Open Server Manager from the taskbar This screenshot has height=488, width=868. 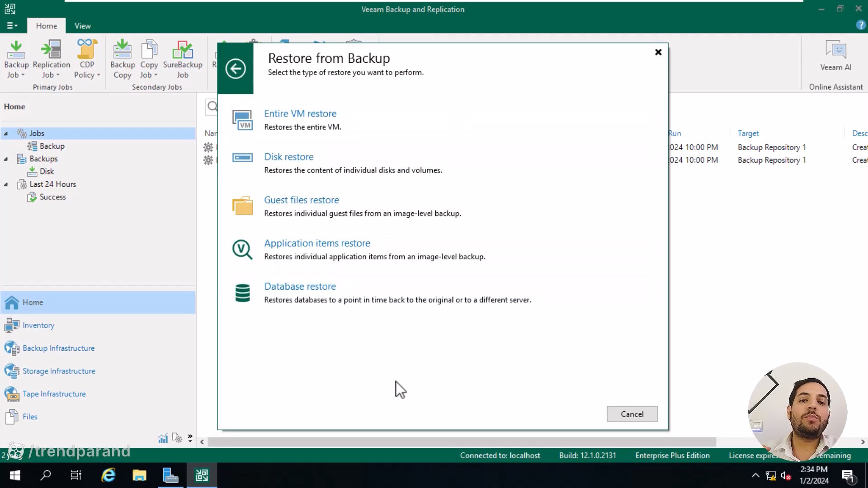point(170,475)
